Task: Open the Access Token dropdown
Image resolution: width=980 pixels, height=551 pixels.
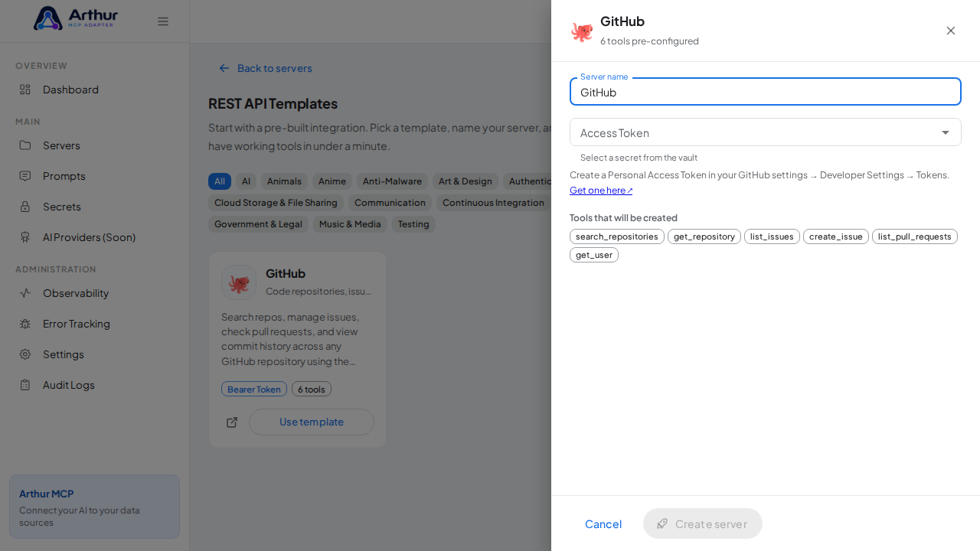Action: [x=766, y=132]
